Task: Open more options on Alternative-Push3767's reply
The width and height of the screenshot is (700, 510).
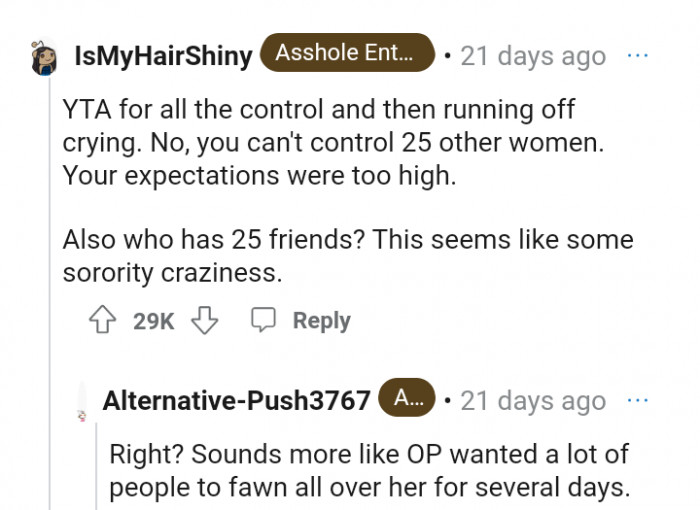Action: click(637, 400)
